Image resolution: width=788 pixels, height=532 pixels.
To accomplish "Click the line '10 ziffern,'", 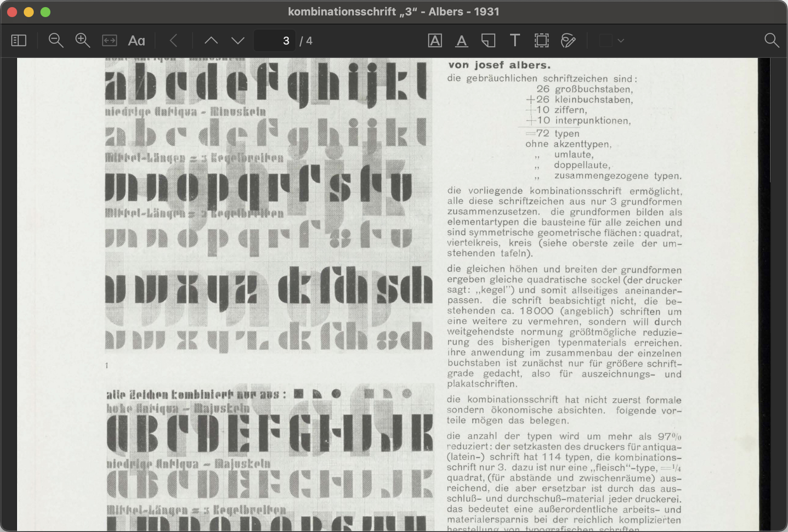I will point(561,110).
